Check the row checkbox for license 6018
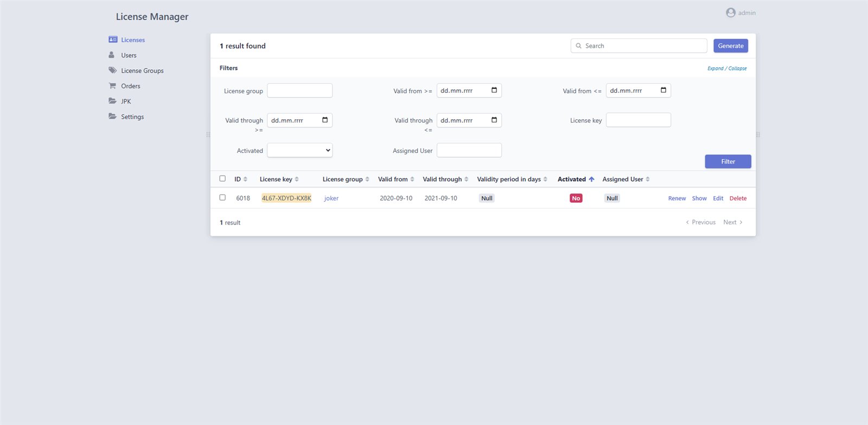868x425 pixels. (222, 198)
